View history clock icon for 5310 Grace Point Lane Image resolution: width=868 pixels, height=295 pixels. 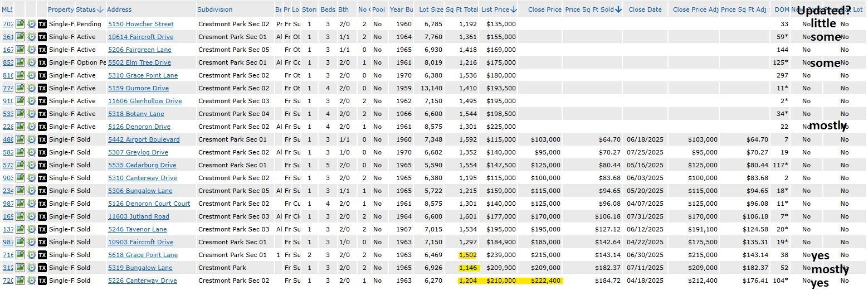click(x=31, y=75)
